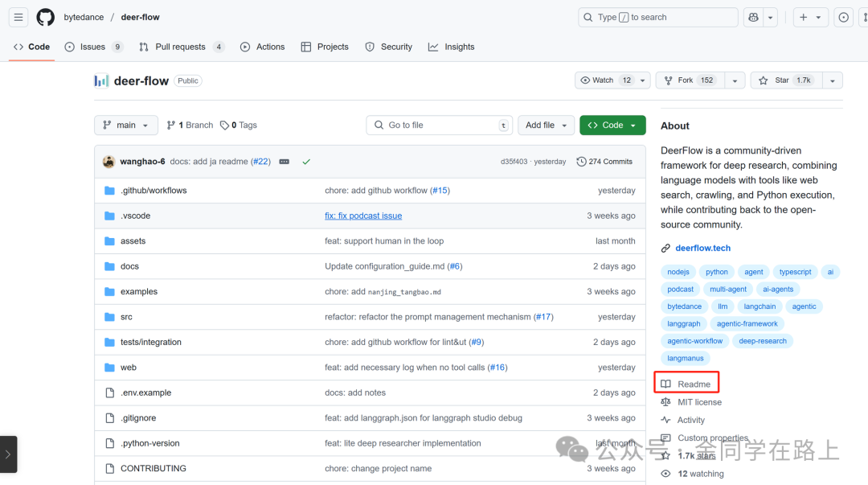Screen dimensions: 868x485
Task: Select the langchain topic tag
Action: point(759,306)
